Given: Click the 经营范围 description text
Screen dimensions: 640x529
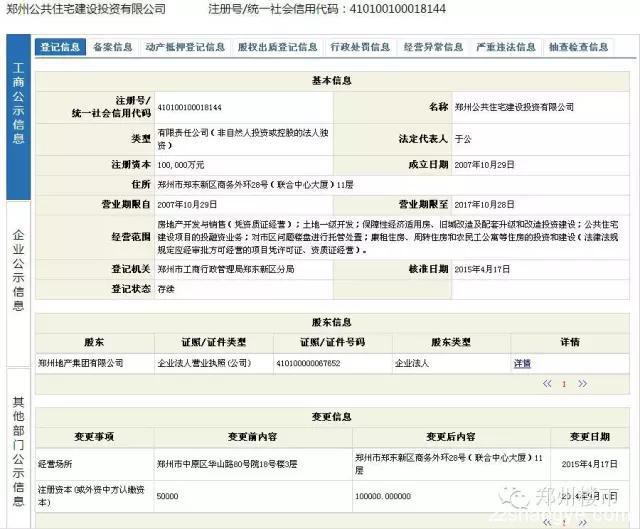Looking at the screenshot, I should (x=388, y=237).
